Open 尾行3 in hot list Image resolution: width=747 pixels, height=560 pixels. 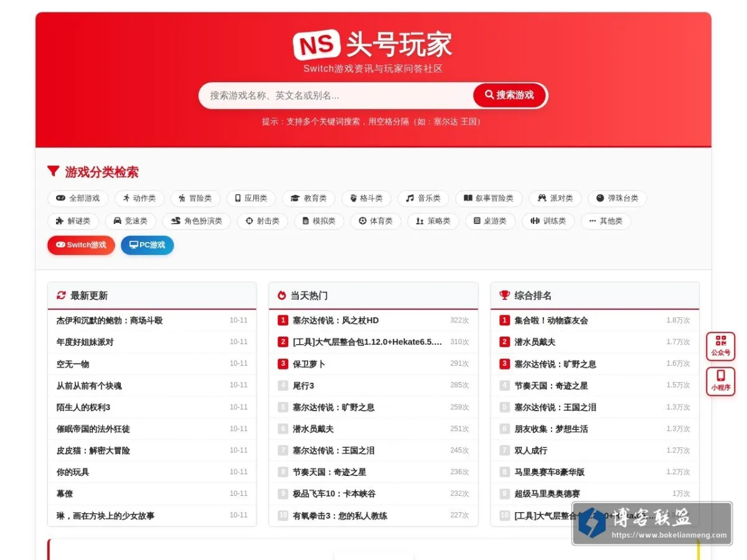pos(303,386)
